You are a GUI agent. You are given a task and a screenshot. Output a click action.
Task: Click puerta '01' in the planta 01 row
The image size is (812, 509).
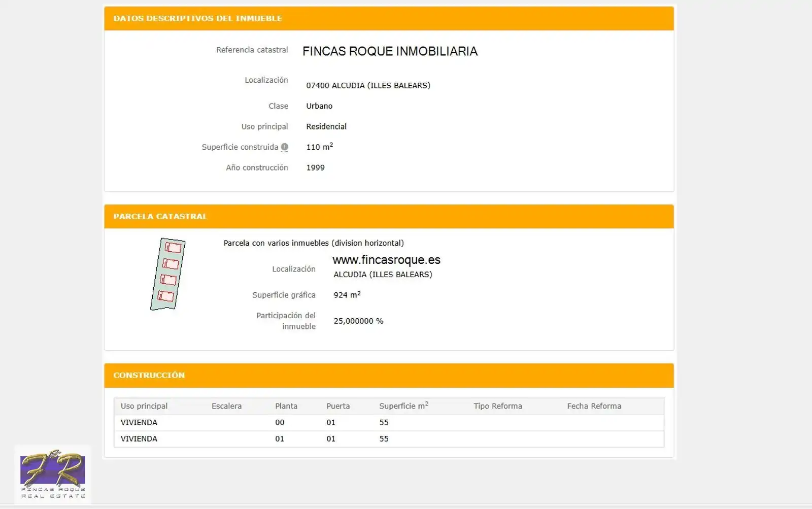331,439
